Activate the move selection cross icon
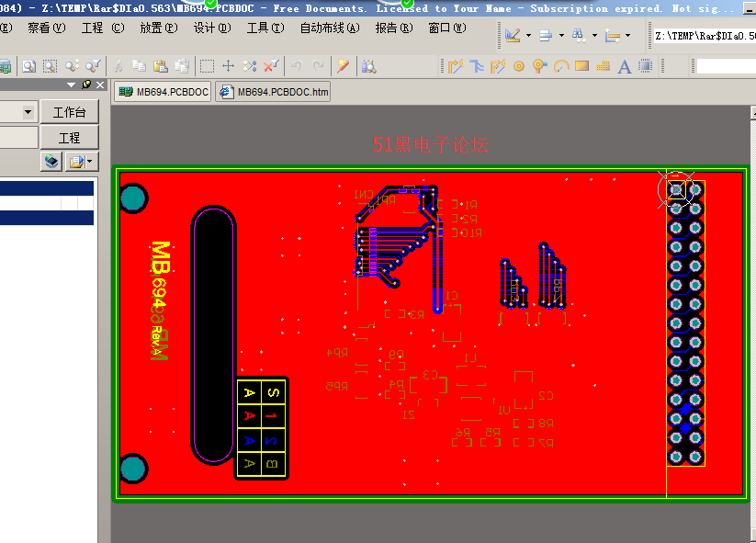Screen dimensions: 756x543 [228, 66]
